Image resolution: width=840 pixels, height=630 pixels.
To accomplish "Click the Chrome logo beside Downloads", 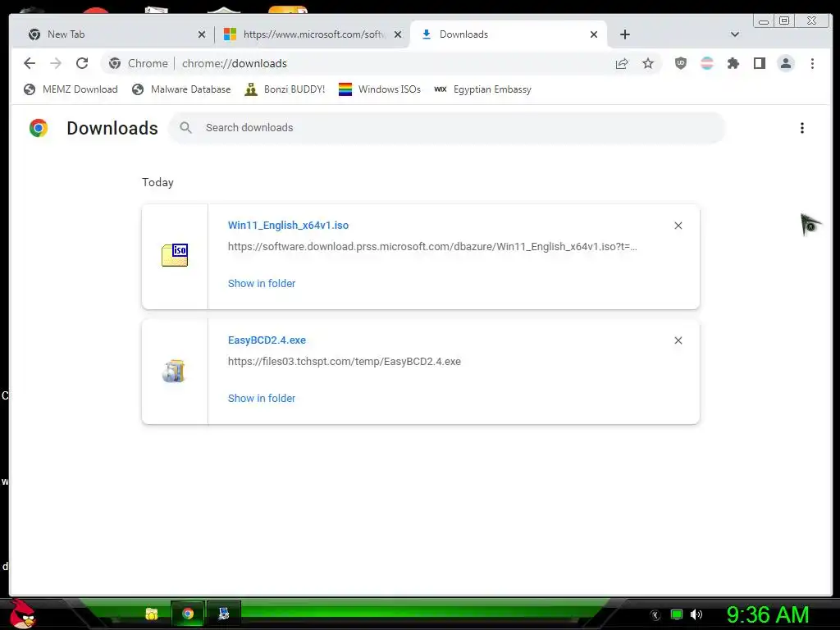I will 39,128.
